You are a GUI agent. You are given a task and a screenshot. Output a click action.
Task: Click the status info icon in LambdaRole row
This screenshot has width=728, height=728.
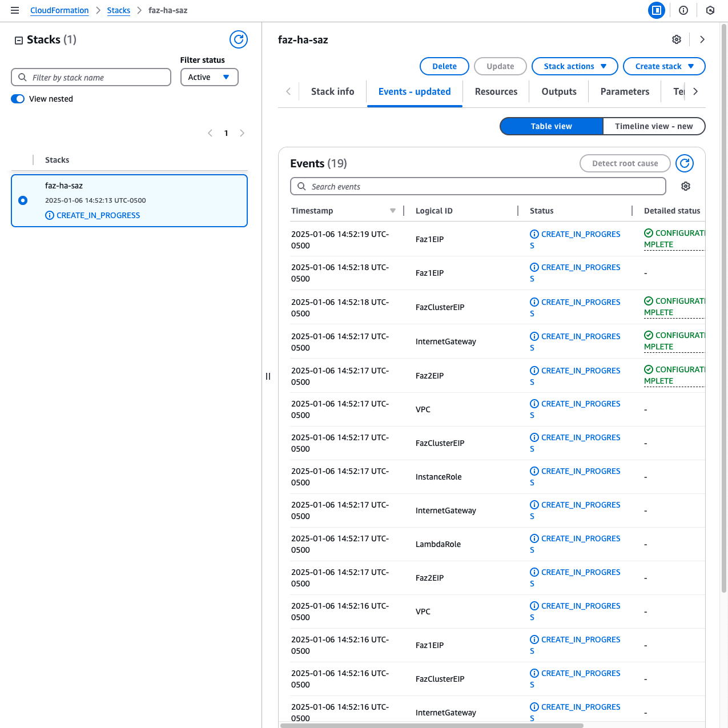point(534,538)
